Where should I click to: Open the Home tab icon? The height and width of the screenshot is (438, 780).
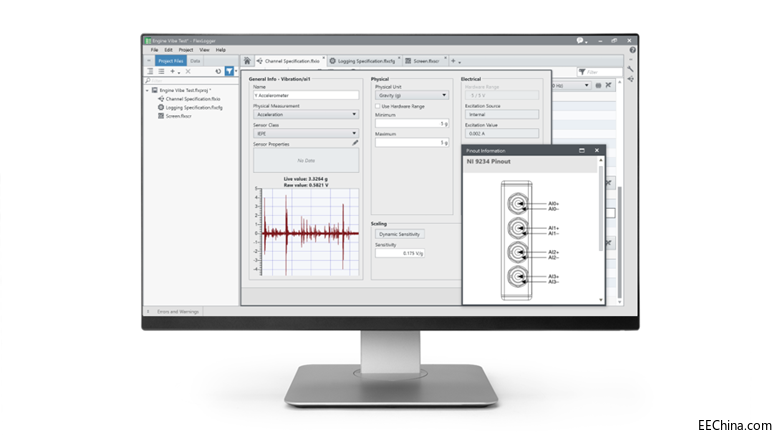coord(247,61)
